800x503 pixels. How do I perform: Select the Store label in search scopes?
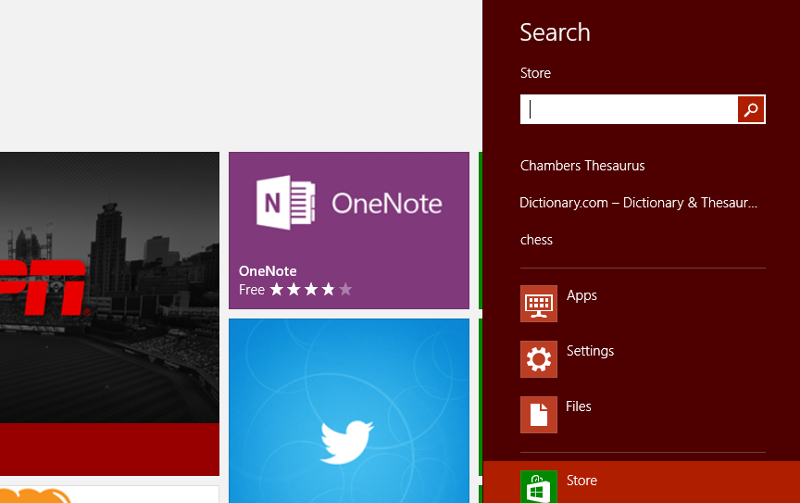coord(582,481)
